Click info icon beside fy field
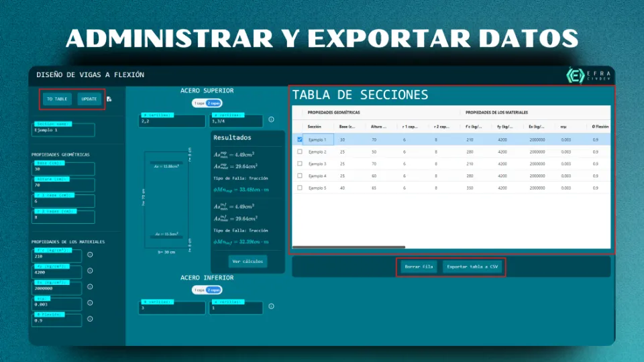 [90, 271]
